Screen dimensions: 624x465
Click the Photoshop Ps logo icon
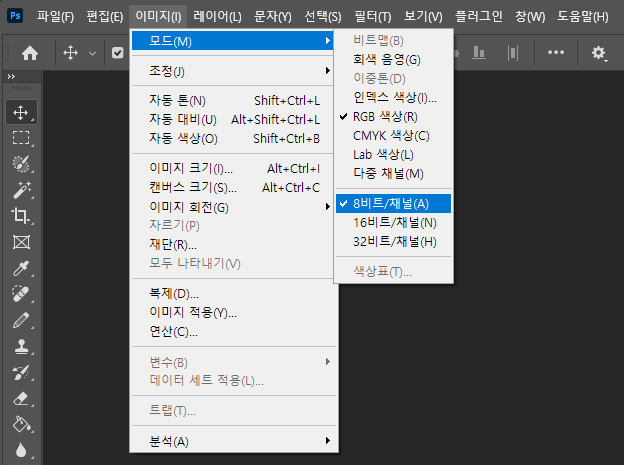(x=15, y=16)
